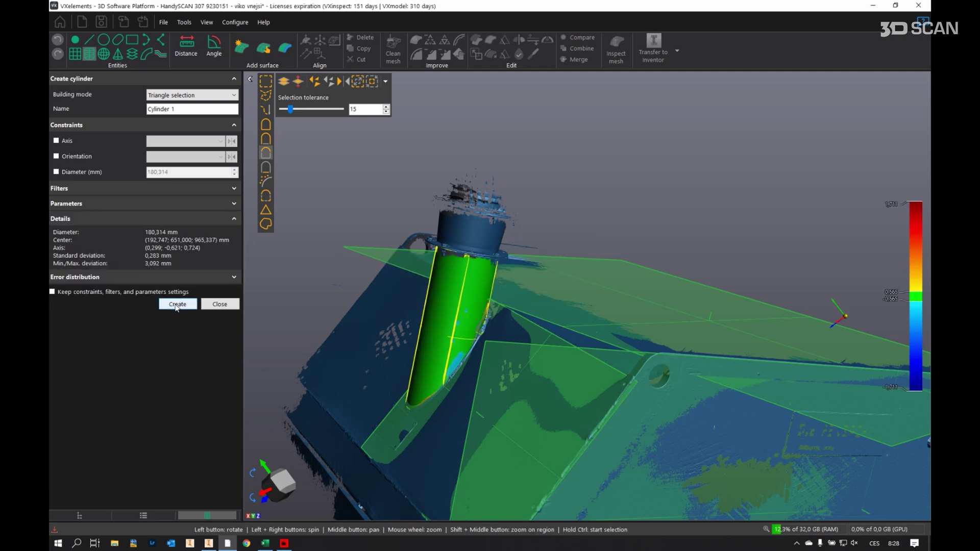
Task: Click the Create button
Action: click(178, 304)
